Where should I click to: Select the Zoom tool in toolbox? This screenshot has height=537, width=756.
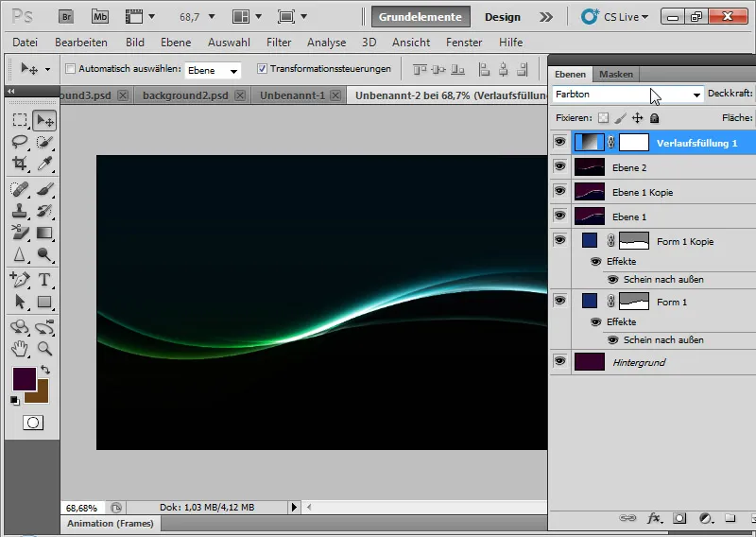[x=44, y=348]
